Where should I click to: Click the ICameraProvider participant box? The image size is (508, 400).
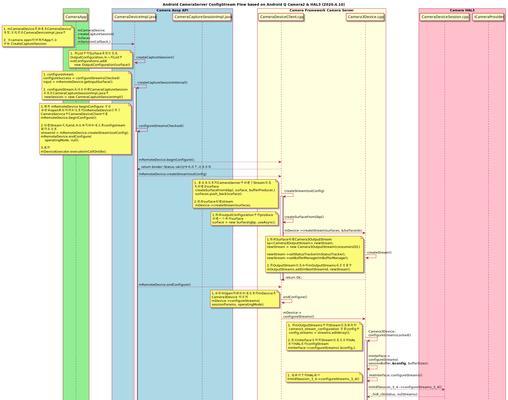point(488,17)
